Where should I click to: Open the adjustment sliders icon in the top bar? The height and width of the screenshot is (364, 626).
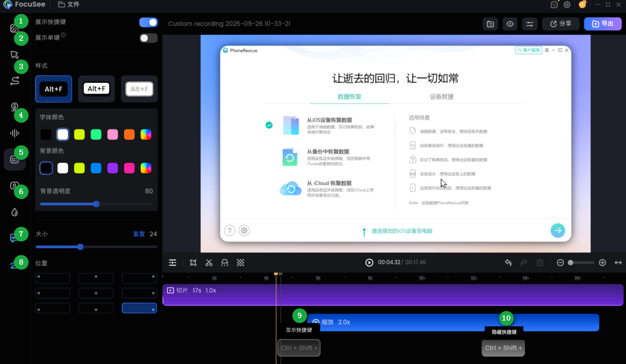(x=529, y=24)
